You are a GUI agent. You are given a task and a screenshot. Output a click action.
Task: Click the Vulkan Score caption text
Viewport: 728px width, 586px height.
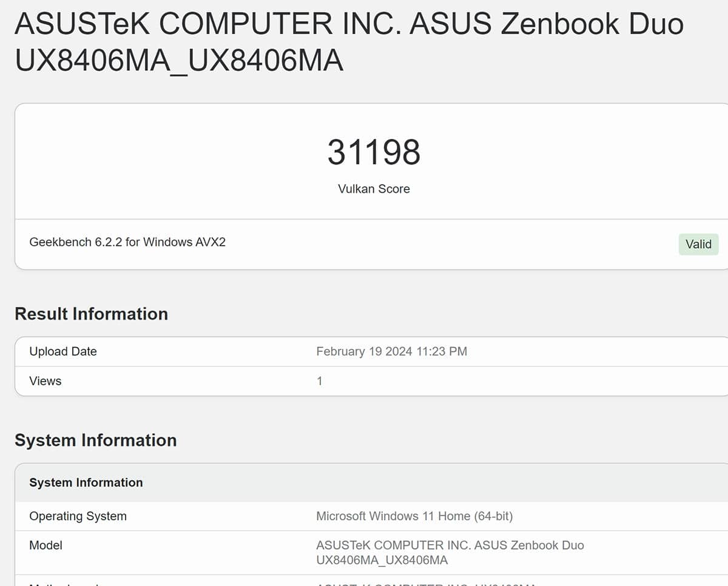(x=374, y=189)
